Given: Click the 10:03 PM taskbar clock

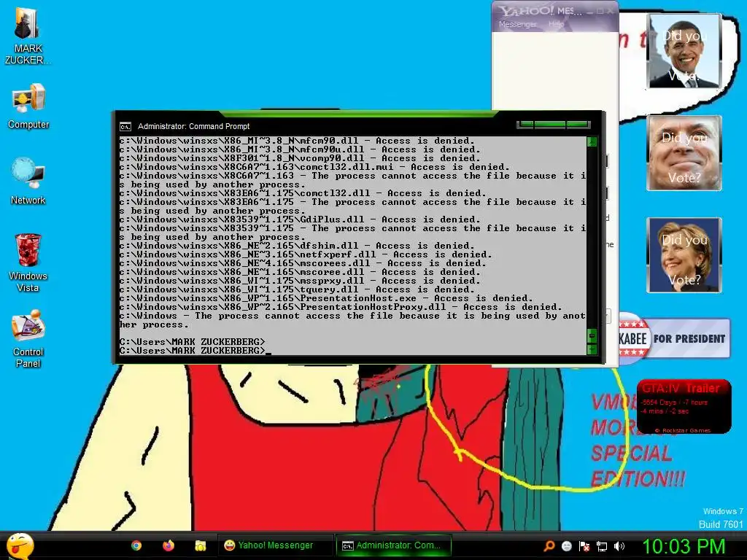Looking at the screenshot, I should (x=684, y=546).
